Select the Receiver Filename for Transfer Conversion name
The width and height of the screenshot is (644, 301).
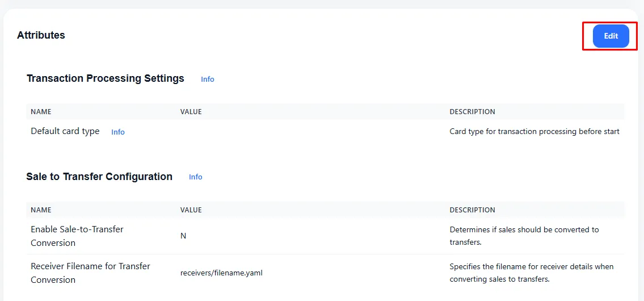(90, 273)
